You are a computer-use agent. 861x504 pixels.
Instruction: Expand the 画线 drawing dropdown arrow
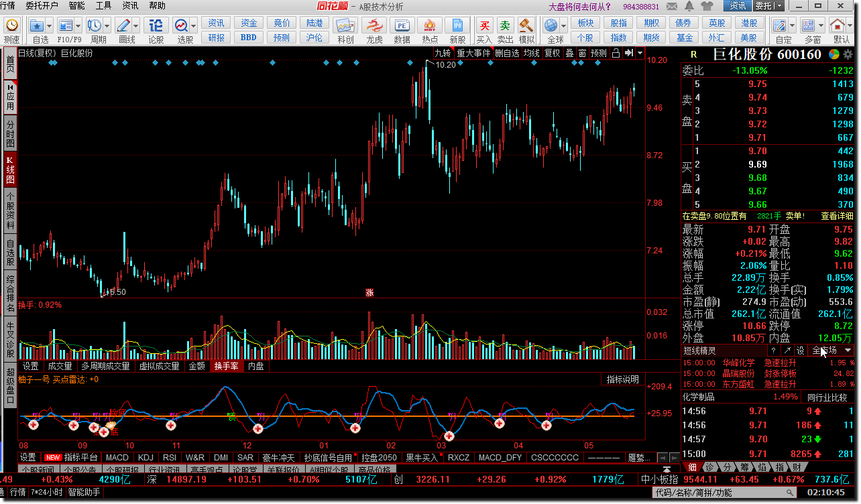tap(135, 25)
